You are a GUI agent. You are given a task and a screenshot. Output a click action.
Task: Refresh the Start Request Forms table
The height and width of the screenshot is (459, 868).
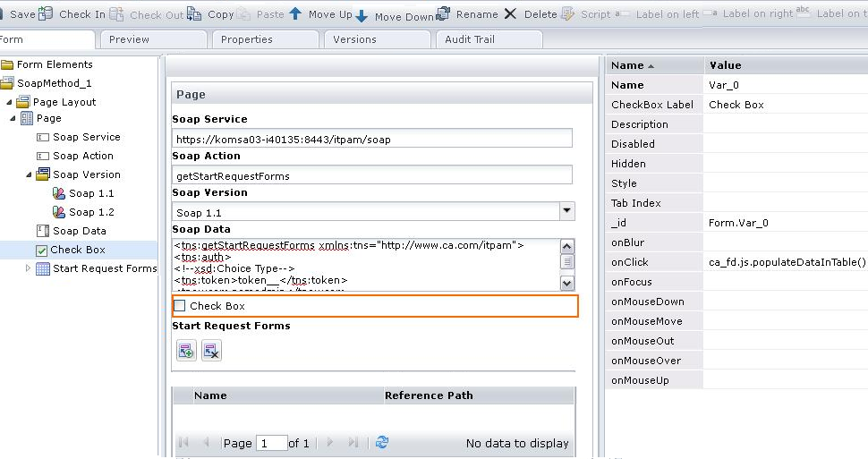(x=382, y=443)
